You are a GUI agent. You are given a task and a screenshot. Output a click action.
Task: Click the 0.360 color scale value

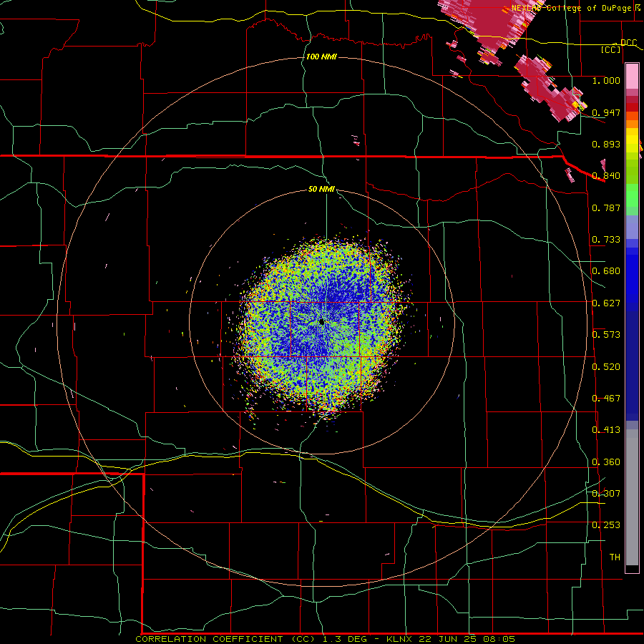[x=606, y=462]
